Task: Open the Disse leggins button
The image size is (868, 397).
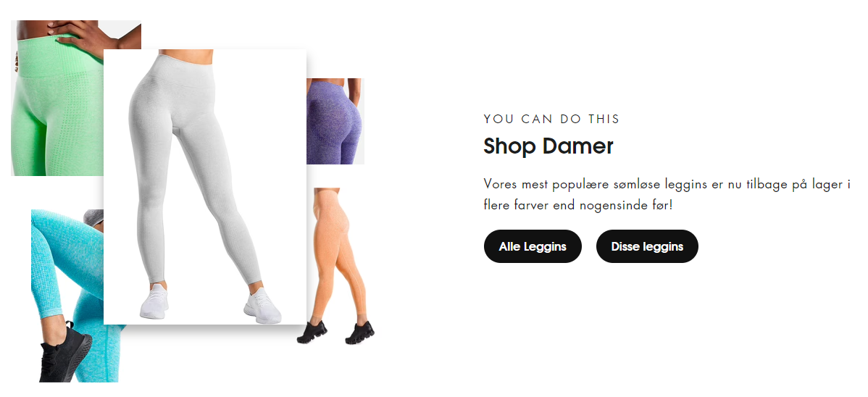Action: tap(647, 246)
